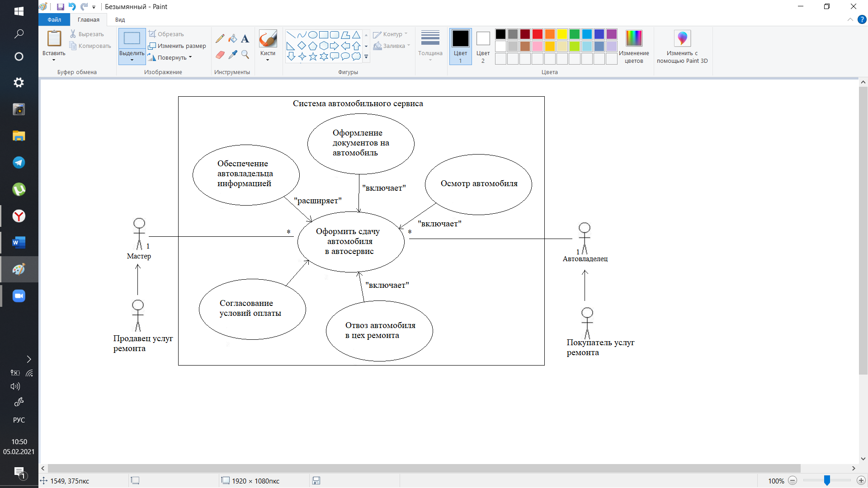Image resolution: width=868 pixels, height=488 pixels.
Task: Pick the red color swatch
Action: pyautogui.click(x=537, y=34)
